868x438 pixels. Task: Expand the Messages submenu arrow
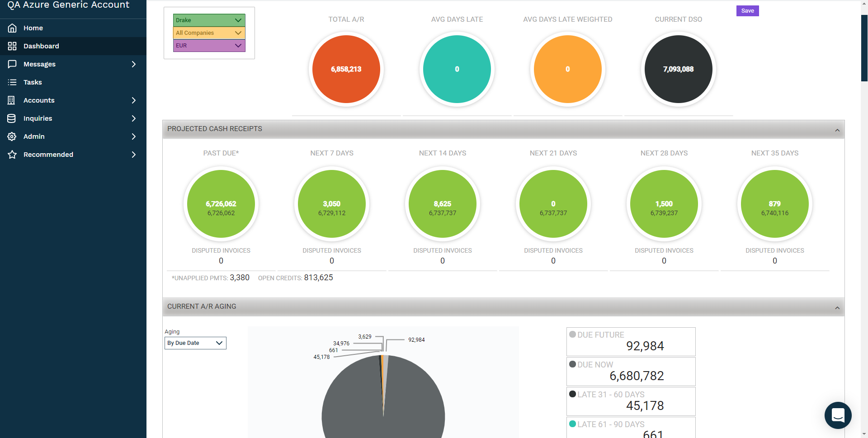[x=133, y=64]
